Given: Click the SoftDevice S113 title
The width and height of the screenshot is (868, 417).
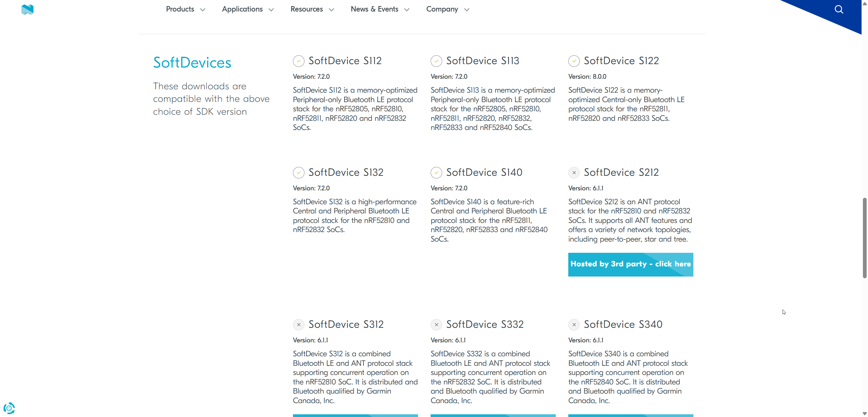Looking at the screenshot, I should click(x=483, y=61).
